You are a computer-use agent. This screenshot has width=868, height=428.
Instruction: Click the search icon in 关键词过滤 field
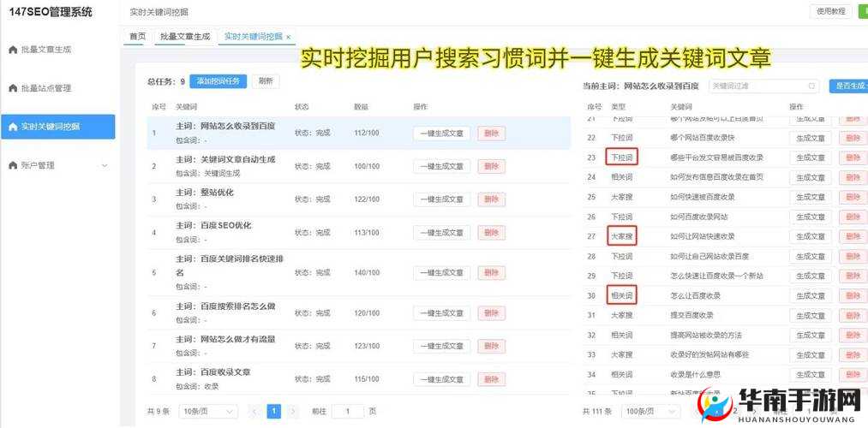click(x=812, y=86)
